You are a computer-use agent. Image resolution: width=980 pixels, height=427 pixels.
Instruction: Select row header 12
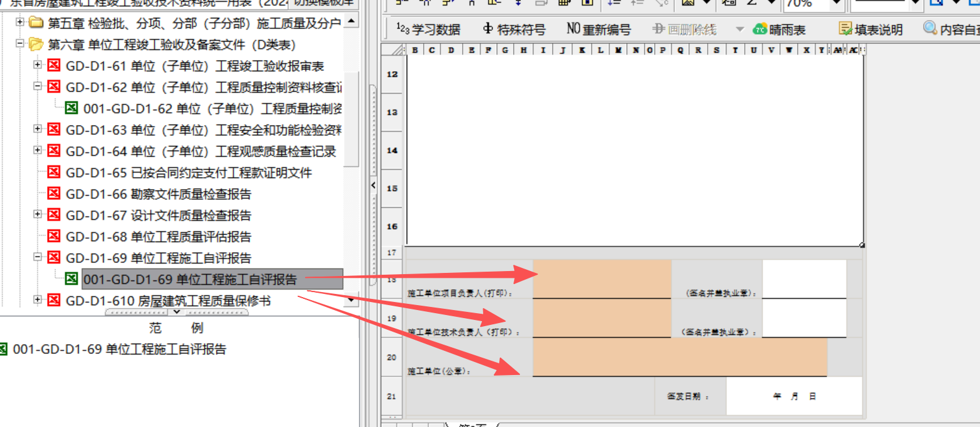click(392, 74)
